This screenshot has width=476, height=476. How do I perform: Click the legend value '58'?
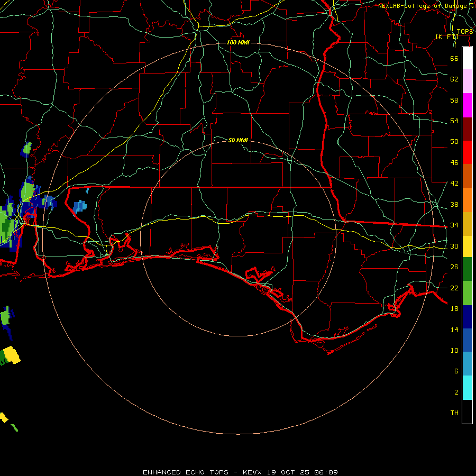tap(454, 100)
